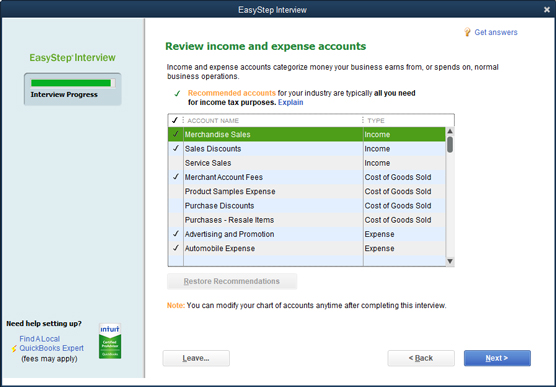The width and height of the screenshot is (556, 387).
Task: Click the checkmark column header
Action: tap(175, 121)
